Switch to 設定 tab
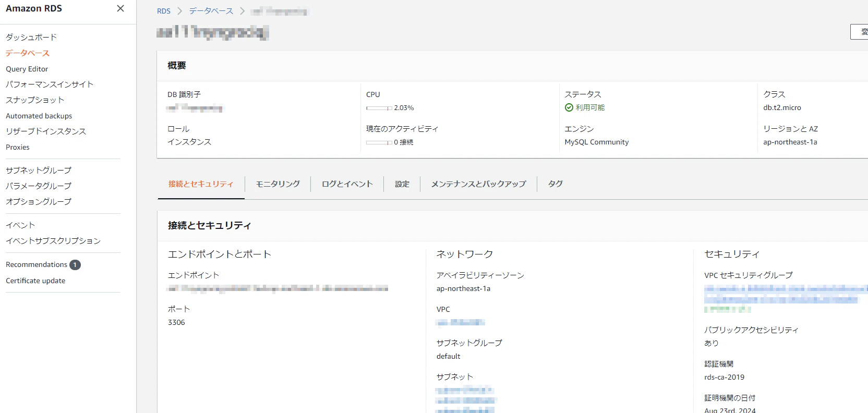Viewport: 868px width, 413px height. click(x=402, y=184)
